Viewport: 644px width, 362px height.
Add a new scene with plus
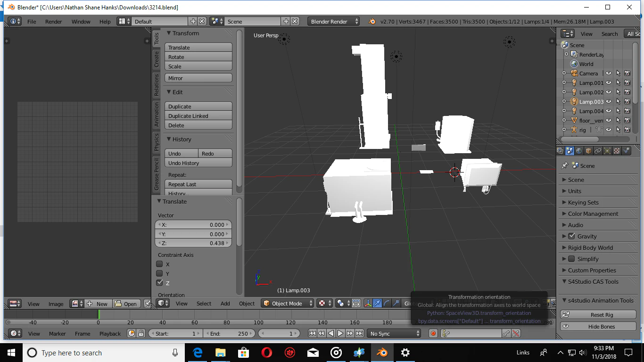(x=286, y=21)
